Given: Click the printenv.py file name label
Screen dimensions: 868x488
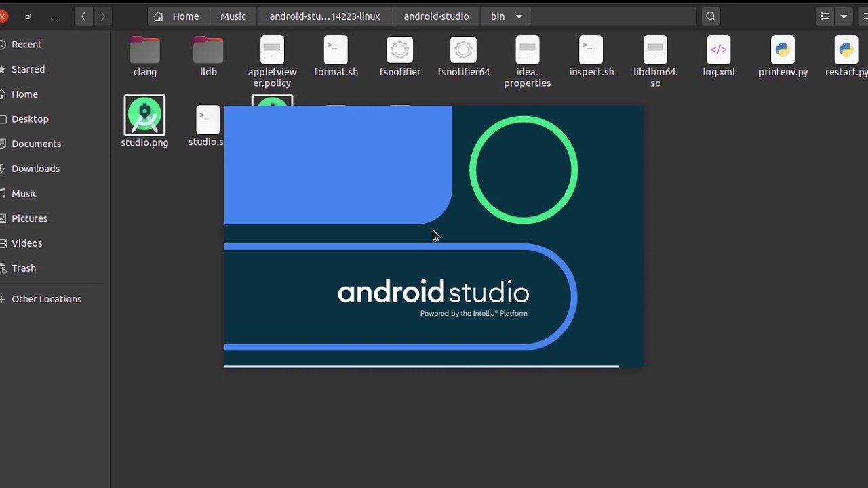Looking at the screenshot, I should [x=783, y=72].
